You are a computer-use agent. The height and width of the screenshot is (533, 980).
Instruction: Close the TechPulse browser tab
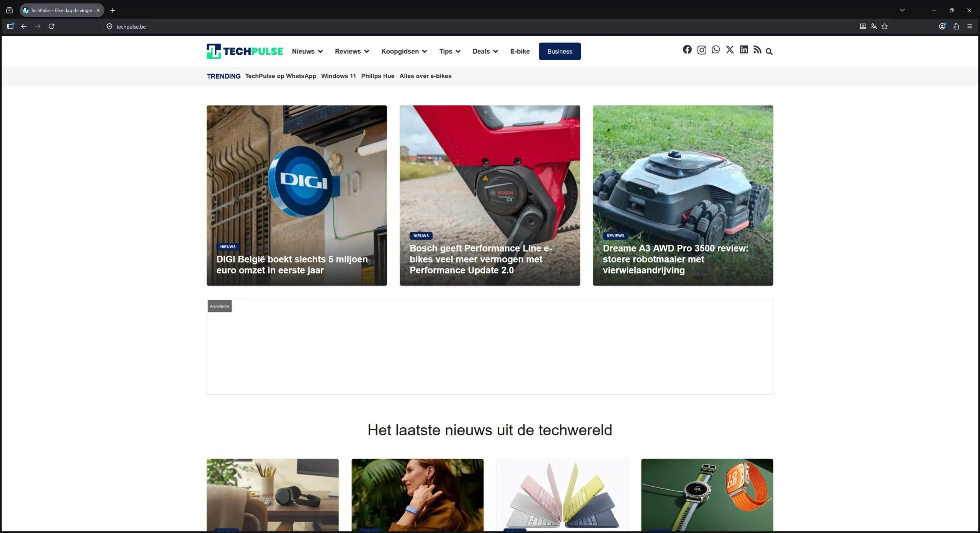coord(98,10)
